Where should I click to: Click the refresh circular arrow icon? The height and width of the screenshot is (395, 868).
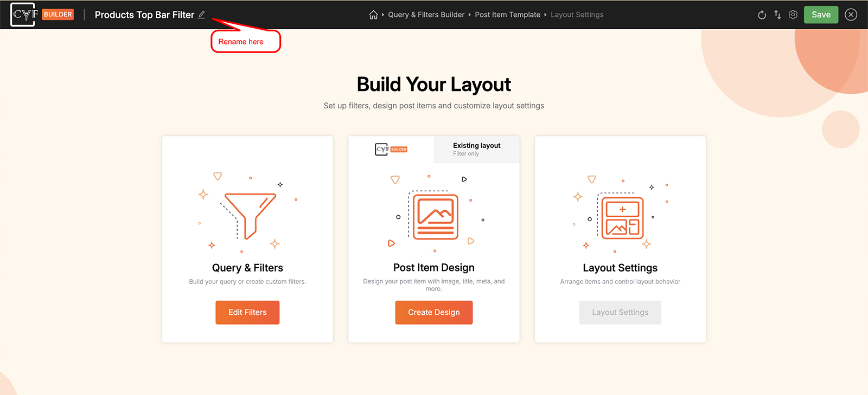pyautogui.click(x=762, y=15)
